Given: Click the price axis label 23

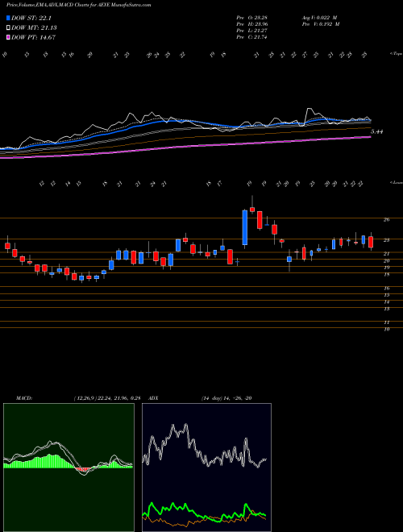Looking at the screenshot, I should tap(386, 240).
